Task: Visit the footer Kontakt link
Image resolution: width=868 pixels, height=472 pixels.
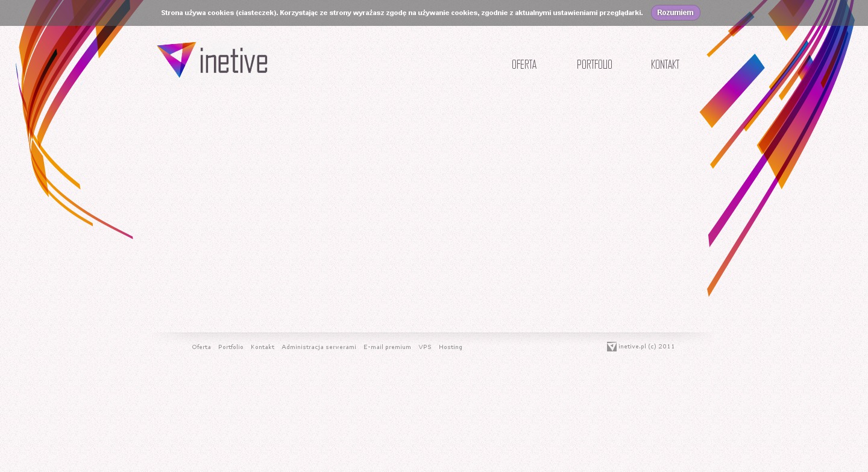Action: [x=262, y=347]
